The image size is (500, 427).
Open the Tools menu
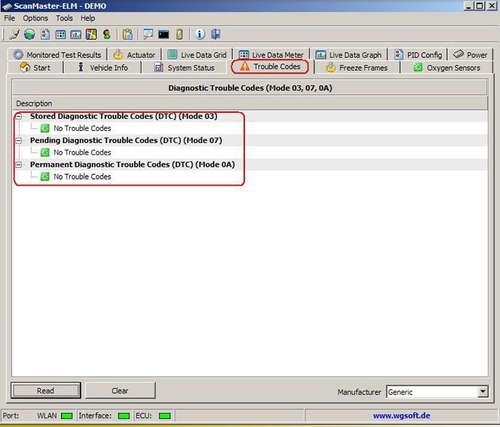click(x=64, y=18)
